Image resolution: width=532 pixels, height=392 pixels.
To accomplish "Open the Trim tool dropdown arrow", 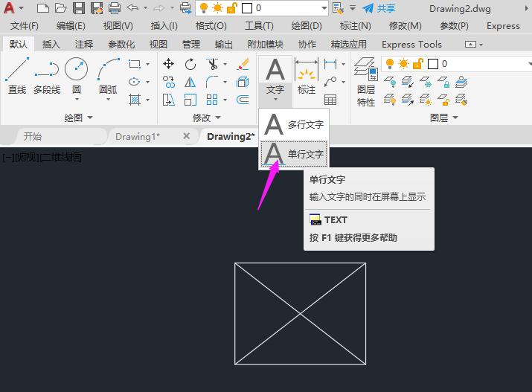I will (225, 64).
